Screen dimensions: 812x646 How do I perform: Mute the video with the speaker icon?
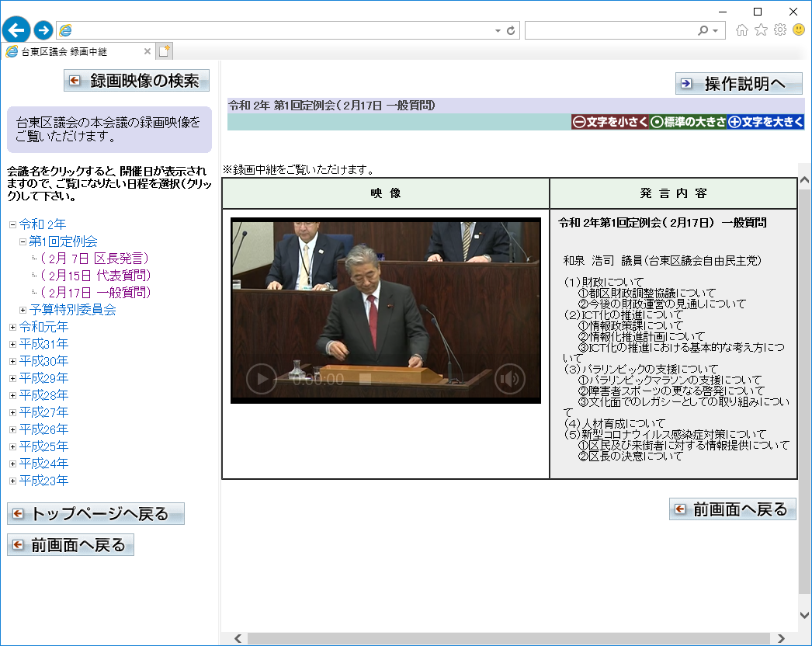(x=510, y=379)
